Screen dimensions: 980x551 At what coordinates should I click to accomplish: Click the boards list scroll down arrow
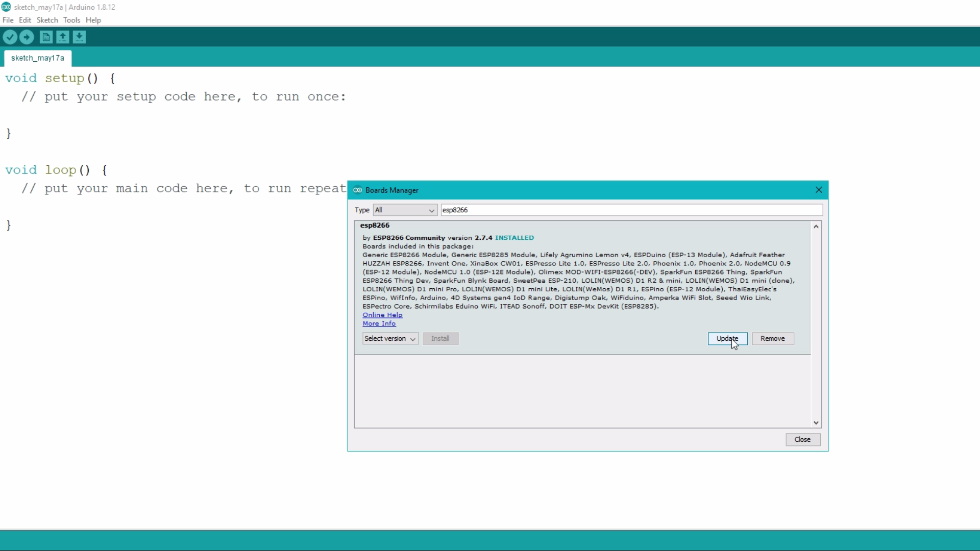click(x=816, y=423)
